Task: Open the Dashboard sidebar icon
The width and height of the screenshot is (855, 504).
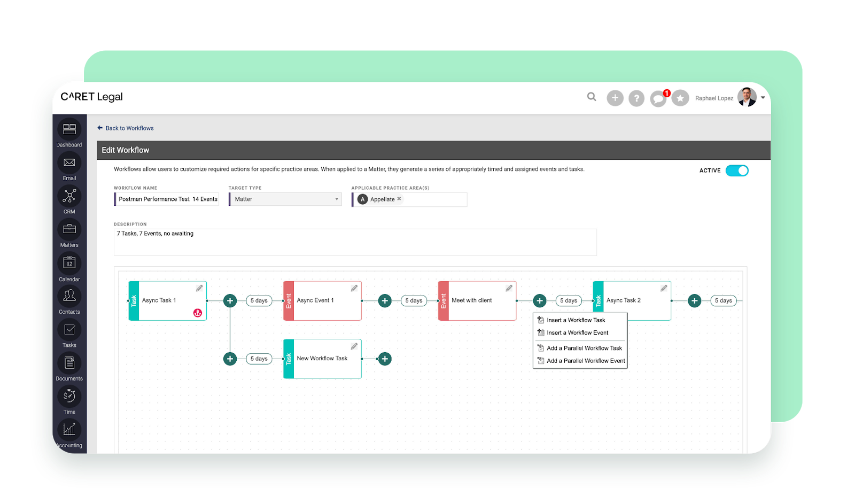Action: click(x=69, y=129)
